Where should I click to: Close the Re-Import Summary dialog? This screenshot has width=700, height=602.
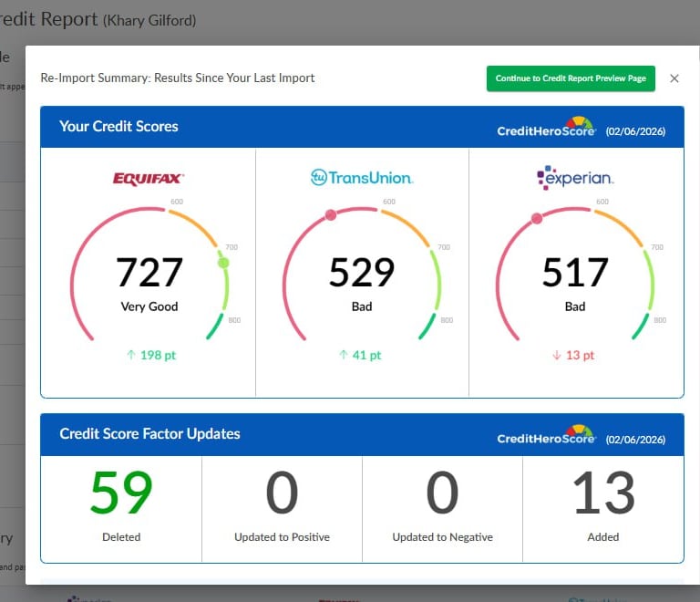click(x=674, y=78)
